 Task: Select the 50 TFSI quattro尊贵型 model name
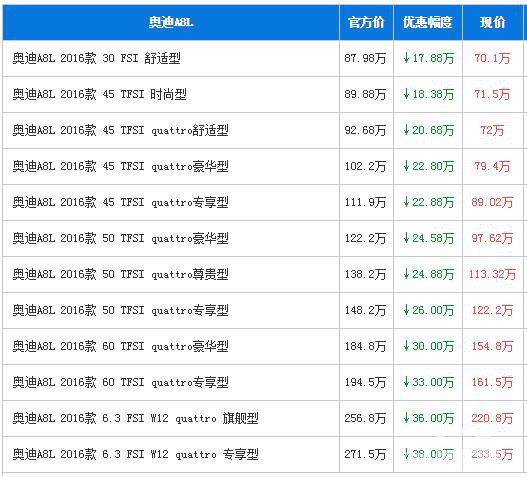click(121, 274)
